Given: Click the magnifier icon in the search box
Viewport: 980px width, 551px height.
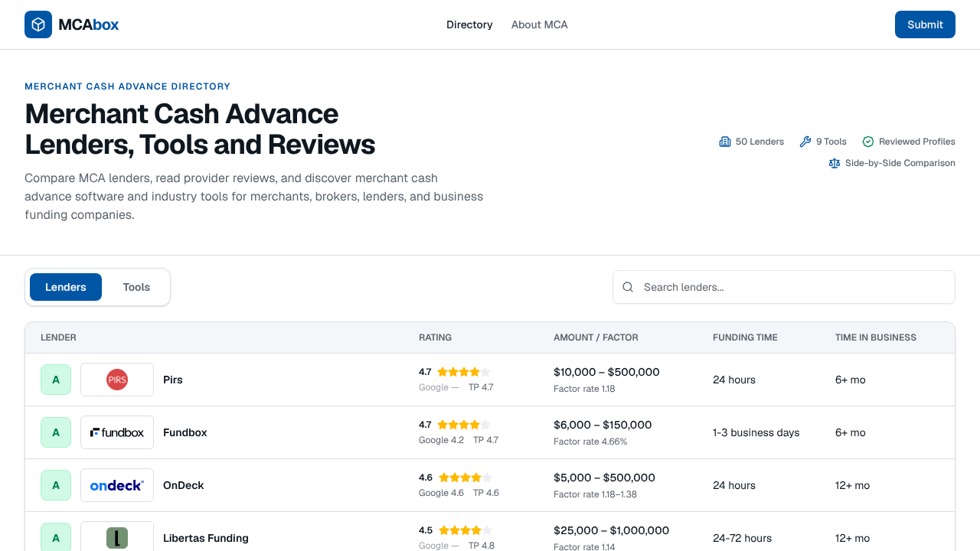Looking at the screenshot, I should (628, 287).
